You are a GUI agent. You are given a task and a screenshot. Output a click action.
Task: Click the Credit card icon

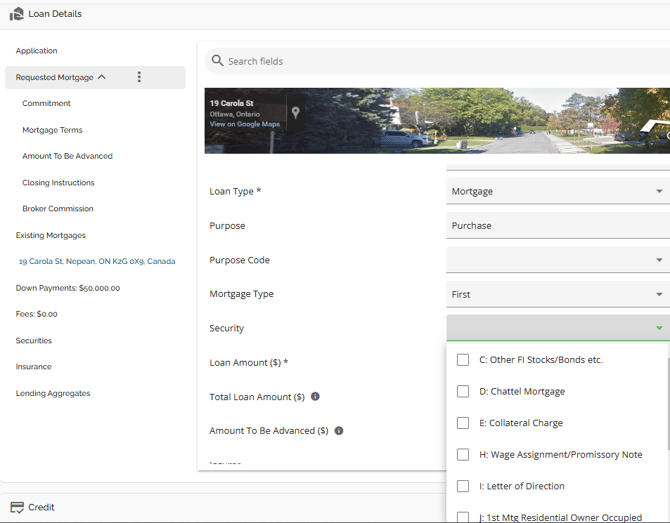(16, 507)
